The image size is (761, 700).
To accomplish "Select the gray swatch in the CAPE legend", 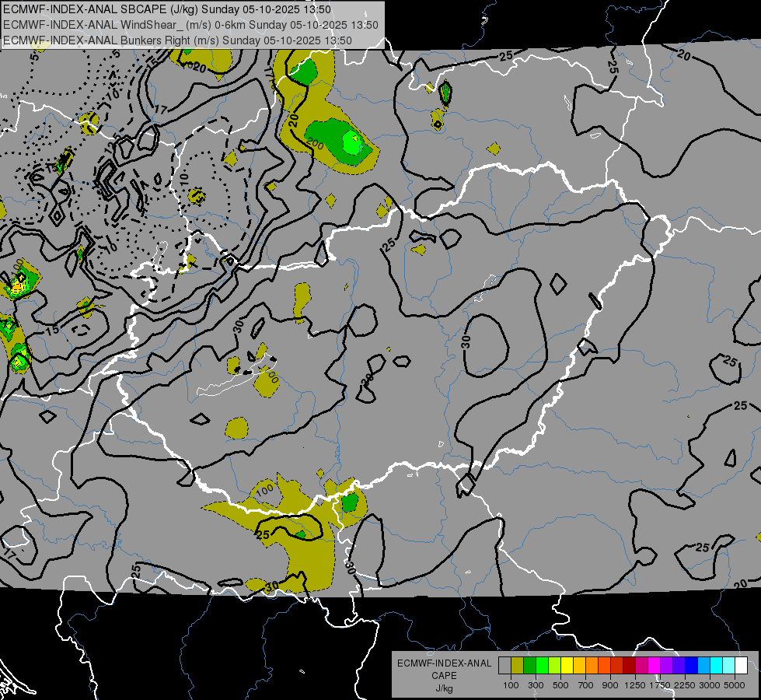I will point(504,665).
